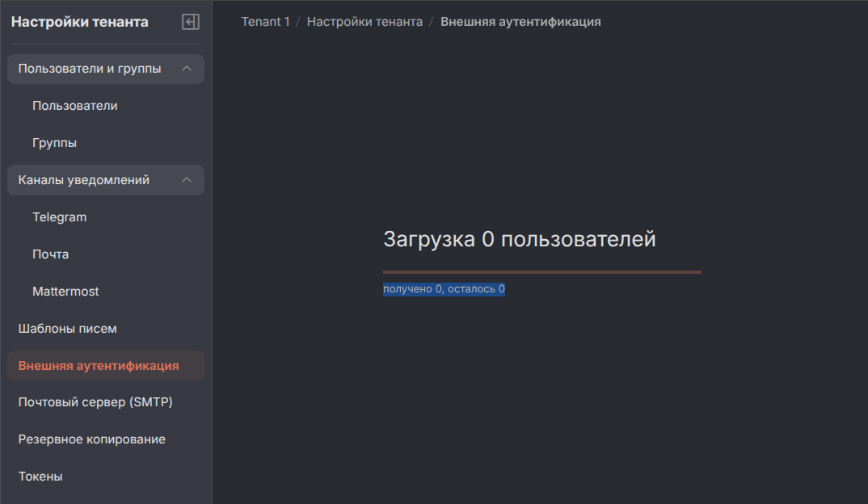Click the Tenant 1 breadcrumb link
The image size is (868, 504).
[265, 22]
